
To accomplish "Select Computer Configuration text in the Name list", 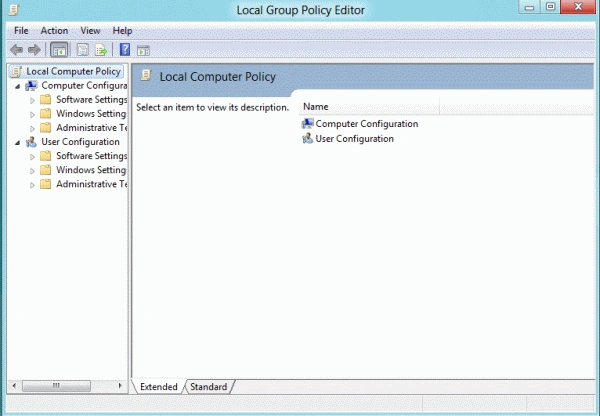I will (x=367, y=124).
